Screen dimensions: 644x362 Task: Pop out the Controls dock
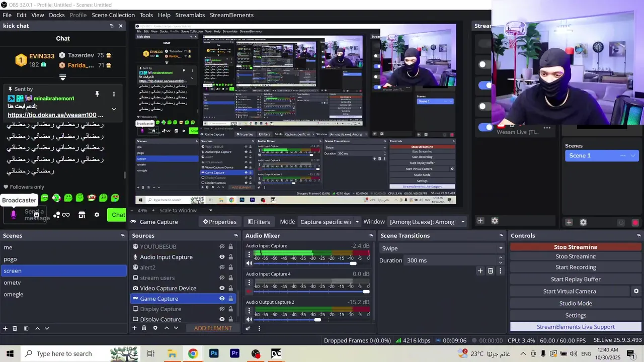(x=638, y=235)
